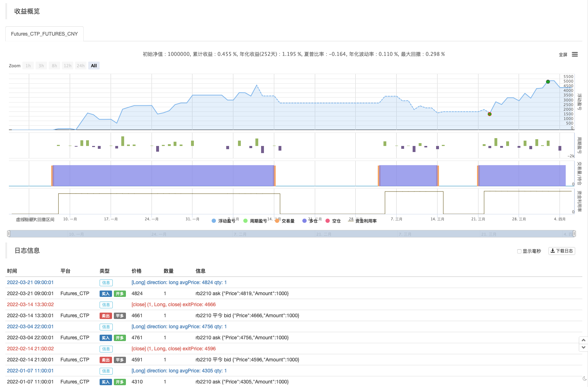Toggle the 空仓 legend series
This screenshot has height=387, width=588.
333,221
